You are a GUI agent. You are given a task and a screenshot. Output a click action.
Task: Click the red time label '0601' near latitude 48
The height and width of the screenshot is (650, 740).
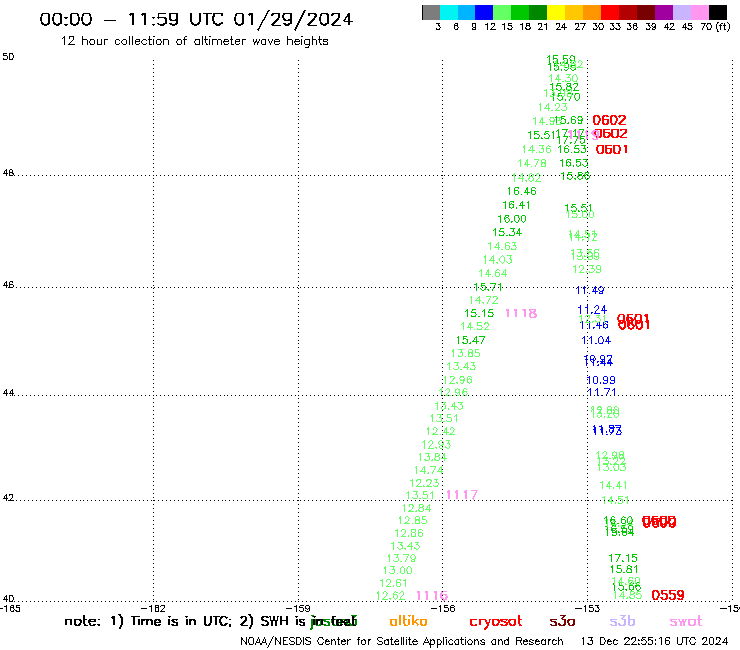[x=612, y=150]
